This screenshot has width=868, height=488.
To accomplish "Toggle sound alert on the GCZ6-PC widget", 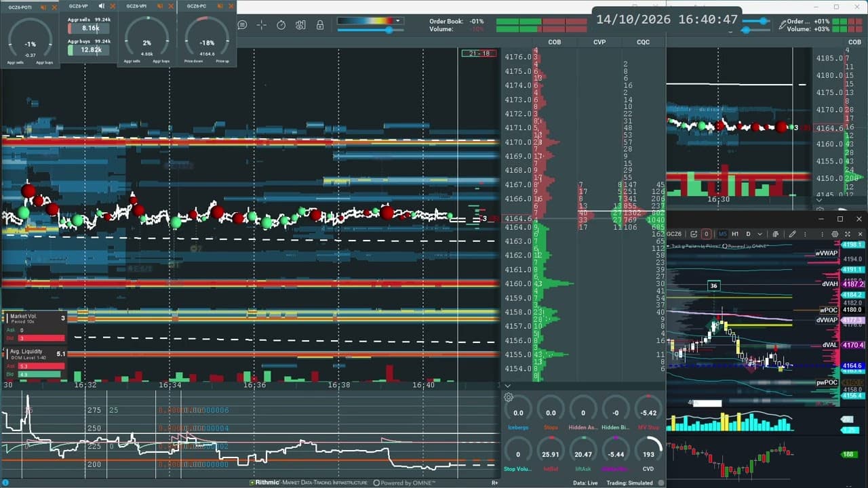I will point(220,6).
